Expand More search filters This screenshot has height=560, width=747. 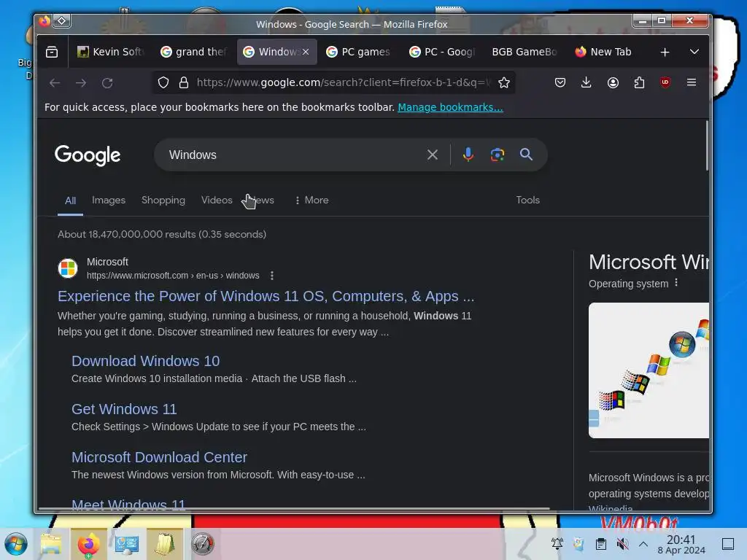coord(311,201)
